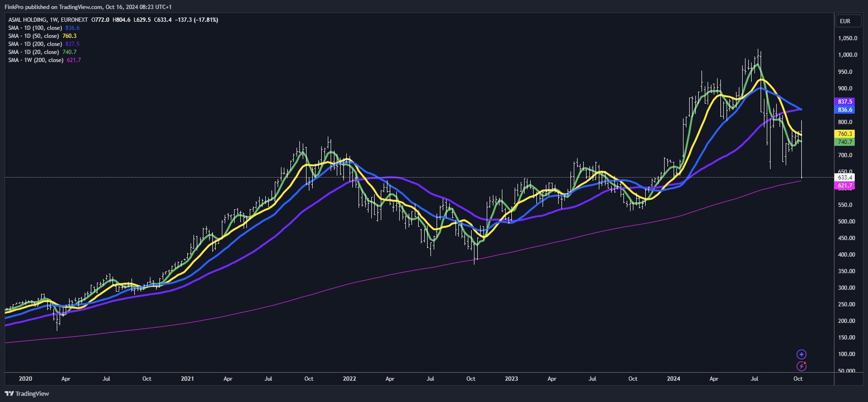Select the SMA 1D (100, close) legend

pyautogui.click(x=35, y=28)
